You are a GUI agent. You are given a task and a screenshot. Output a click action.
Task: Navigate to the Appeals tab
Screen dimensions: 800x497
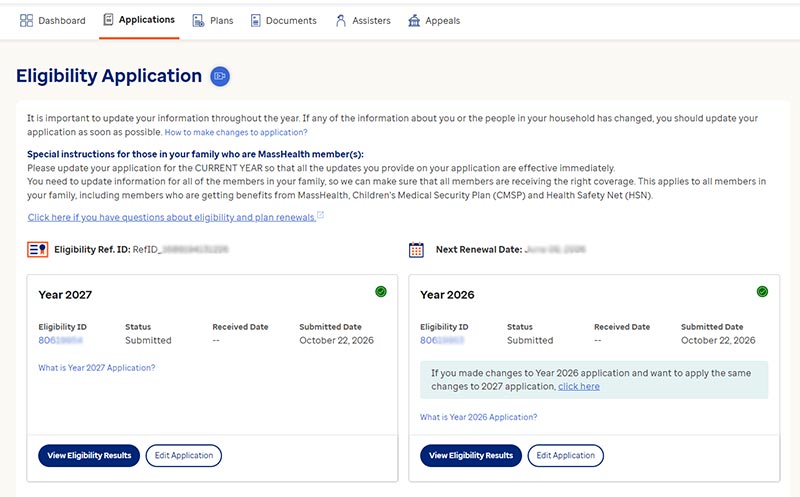pyautogui.click(x=434, y=20)
